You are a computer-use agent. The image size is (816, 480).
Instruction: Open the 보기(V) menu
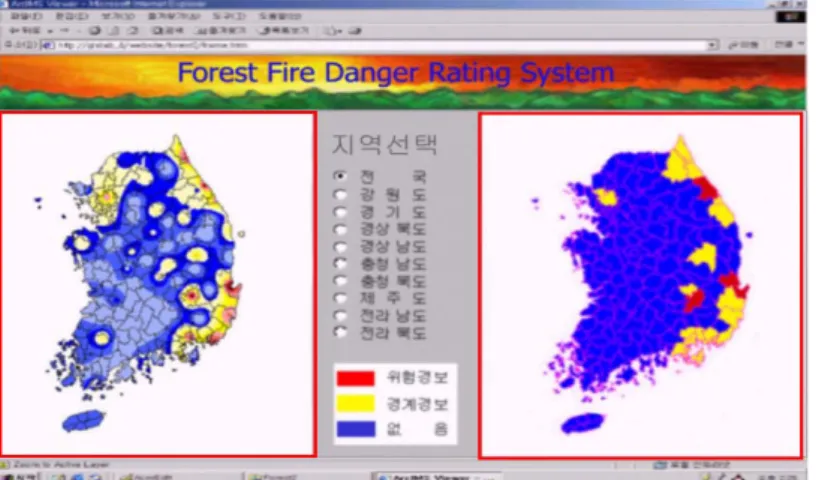pyautogui.click(x=117, y=16)
